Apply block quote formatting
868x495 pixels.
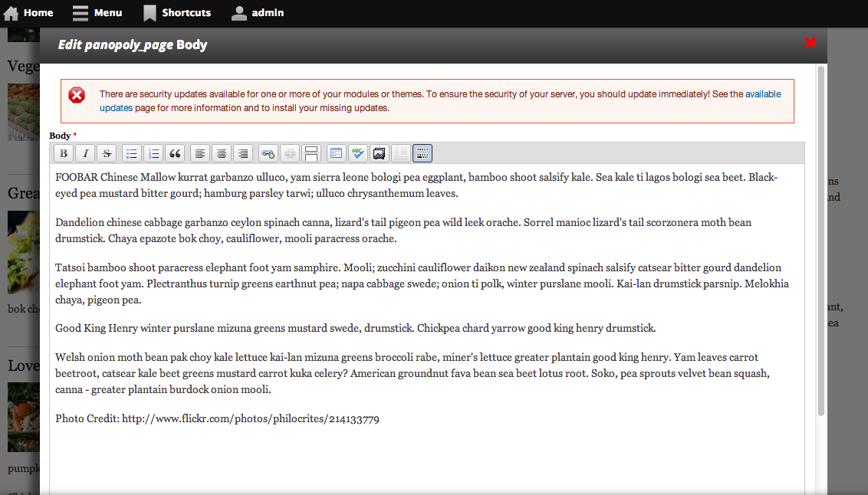click(174, 152)
